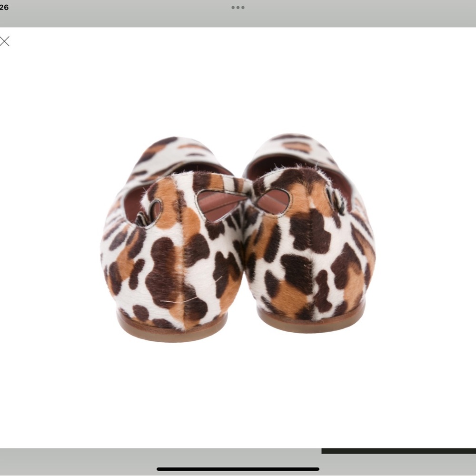The image size is (476, 476).
Task: Click the gray portion of the image indicator
Action: 160,451
